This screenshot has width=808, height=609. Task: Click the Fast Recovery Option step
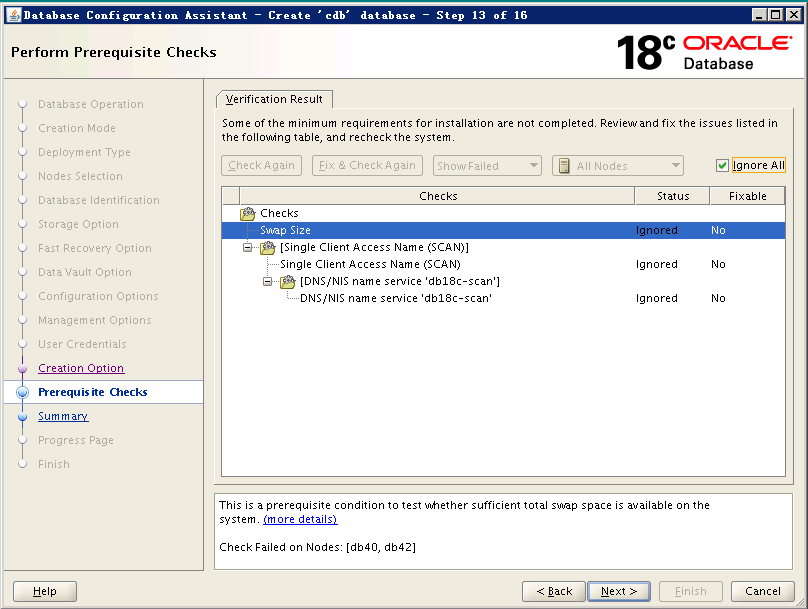tap(95, 248)
